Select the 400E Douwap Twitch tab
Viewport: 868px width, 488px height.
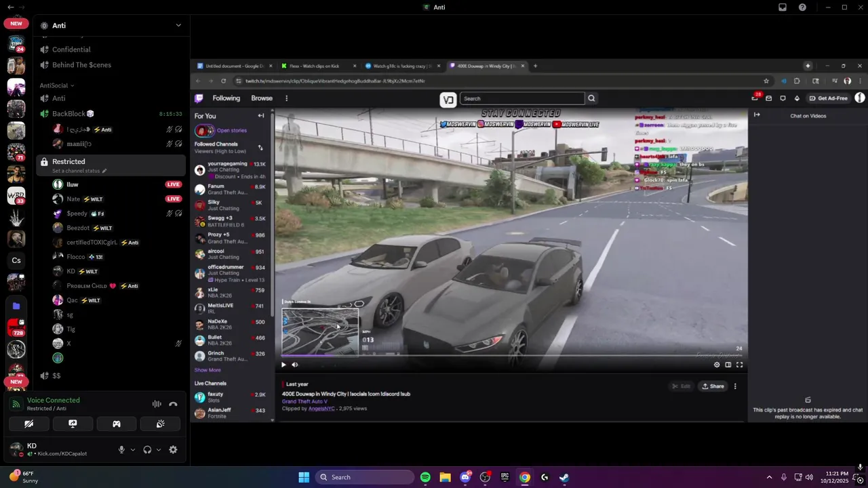click(x=486, y=66)
